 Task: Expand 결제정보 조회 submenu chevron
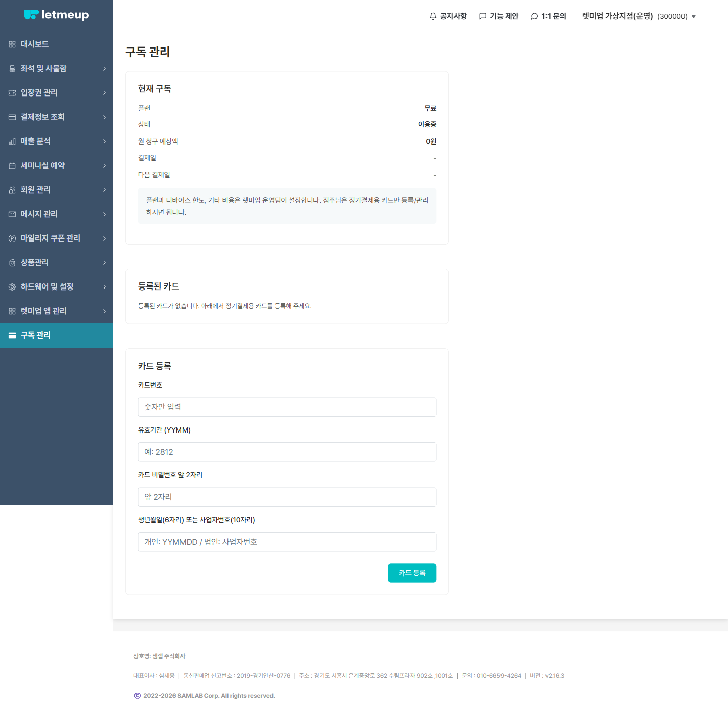pos(105,117)
